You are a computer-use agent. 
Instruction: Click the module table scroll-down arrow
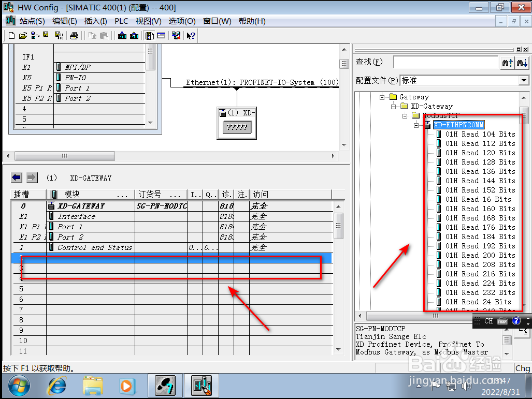(338, 349)
